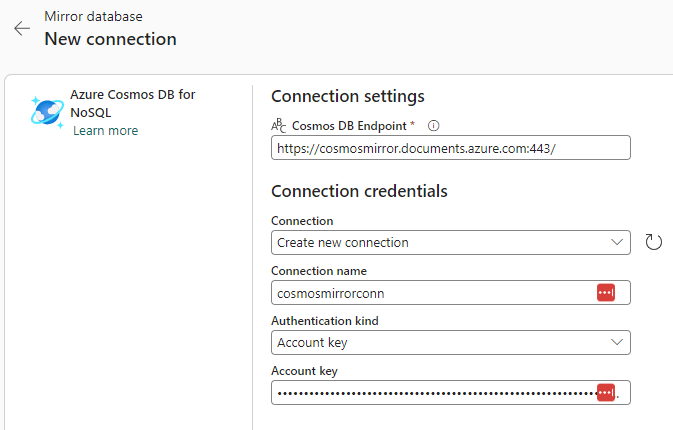Click the red icon in Connection name field
Image resolution: width=673 pixels, height=430 pixels.
click(x=606, y=292)
